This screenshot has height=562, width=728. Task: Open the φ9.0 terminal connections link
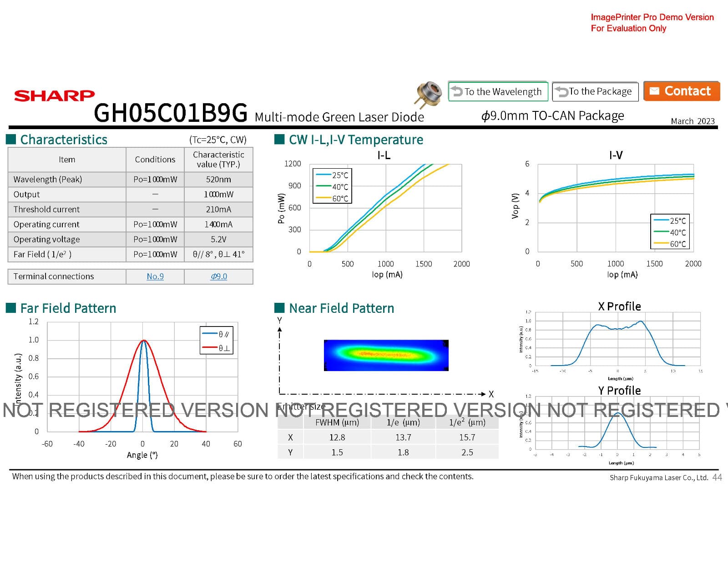(218, 276)
